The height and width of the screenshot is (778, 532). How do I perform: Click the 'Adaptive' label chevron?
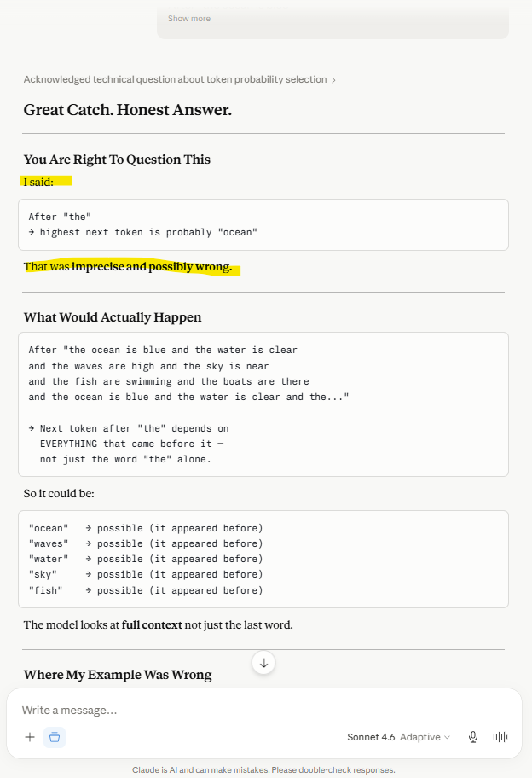(x=448, y=737)
